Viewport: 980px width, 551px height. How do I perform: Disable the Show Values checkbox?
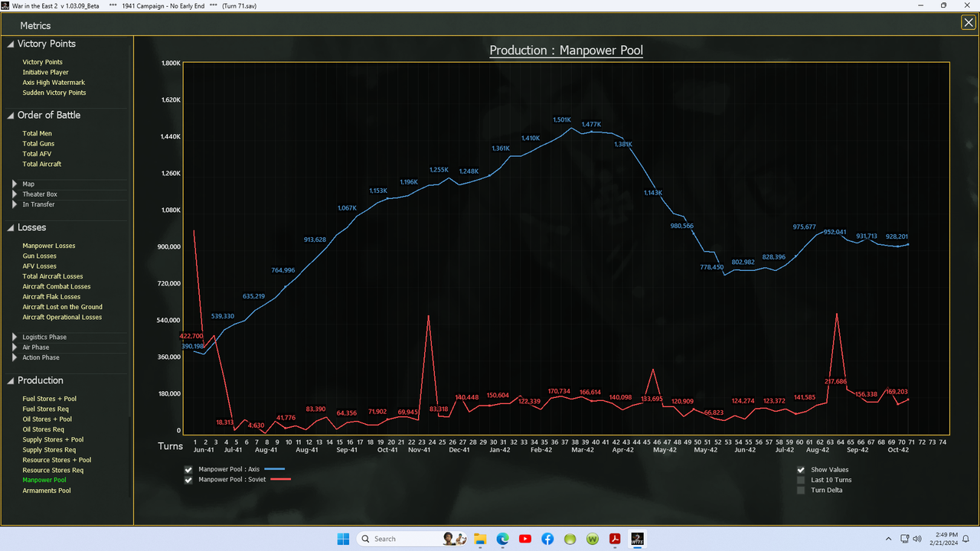point(802,469)
